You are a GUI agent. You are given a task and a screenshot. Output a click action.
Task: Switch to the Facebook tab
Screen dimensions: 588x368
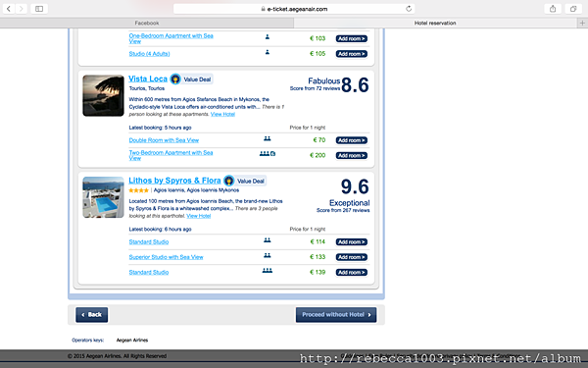[x=147, y=23]
